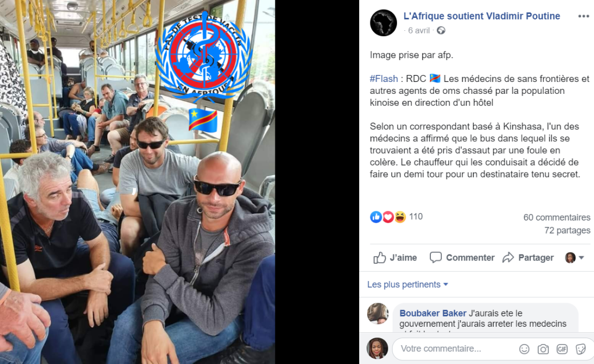The image size is (594, 364).
Task: Open the three-dot post options menu
Action: click(583, 16)
